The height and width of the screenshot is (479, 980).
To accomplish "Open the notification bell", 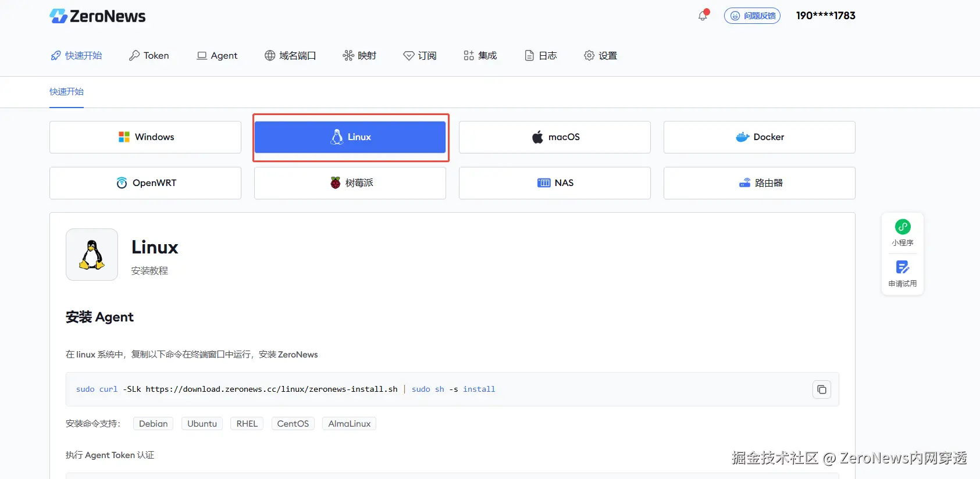I will 703,16.
